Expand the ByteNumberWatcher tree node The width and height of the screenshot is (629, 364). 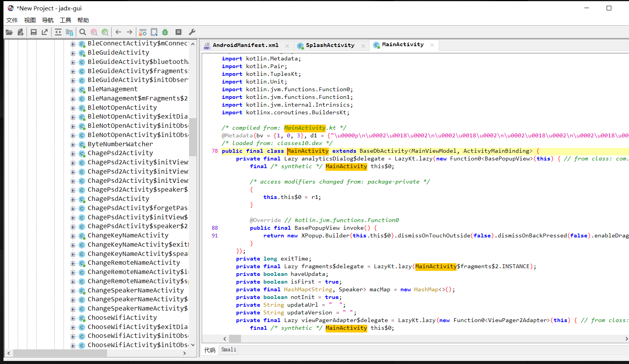point(73,144)
